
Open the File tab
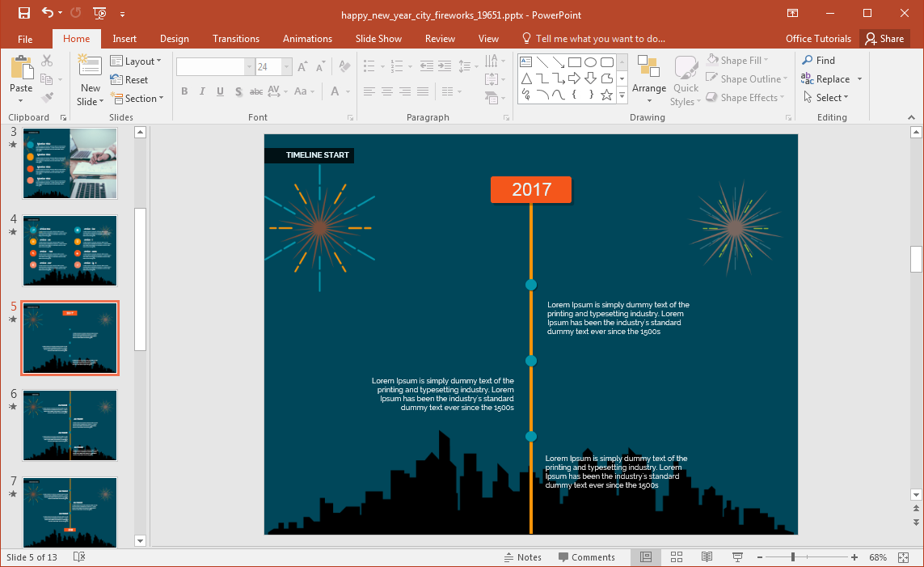pyautogui.click(x=25, y=39)
